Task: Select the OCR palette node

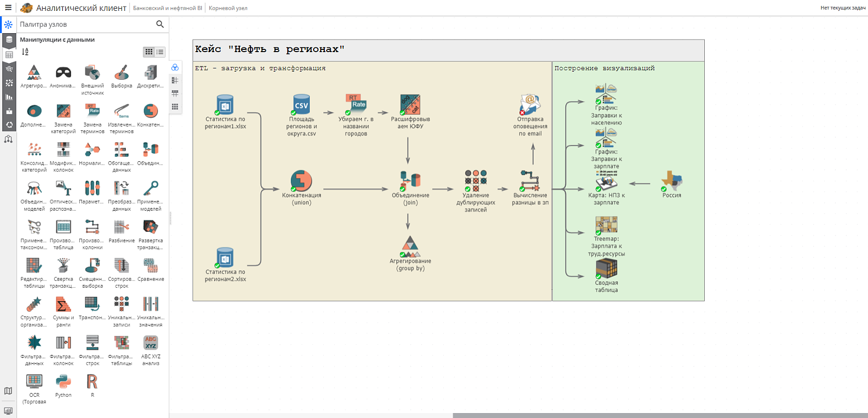Action: point(34,382)
